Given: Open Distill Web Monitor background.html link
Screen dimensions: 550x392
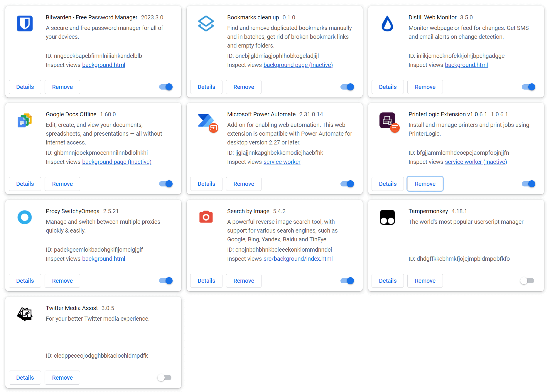Looking at the screenshot, I should [x=466, y=65].
